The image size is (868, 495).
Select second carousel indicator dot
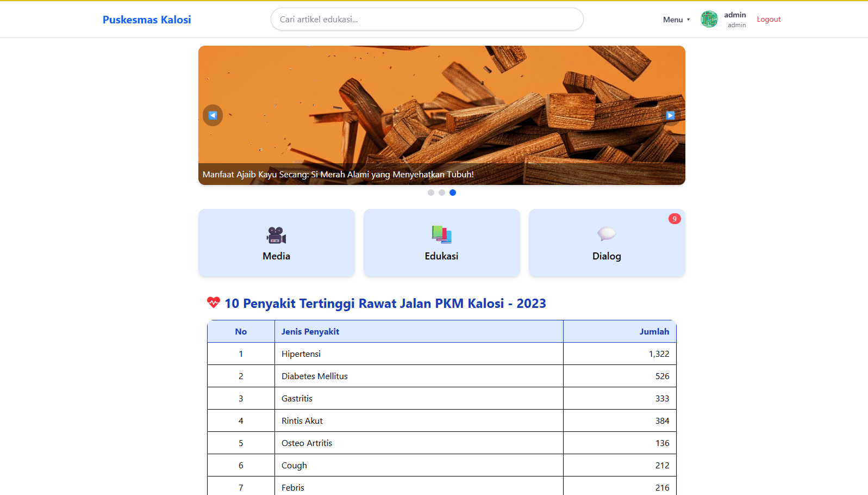pyautogui.click(x=442, y=193)
